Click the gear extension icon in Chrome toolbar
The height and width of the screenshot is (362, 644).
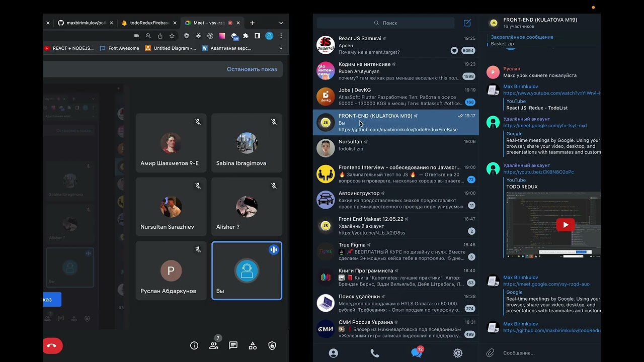pyautogui.click(x=187, y=36)
